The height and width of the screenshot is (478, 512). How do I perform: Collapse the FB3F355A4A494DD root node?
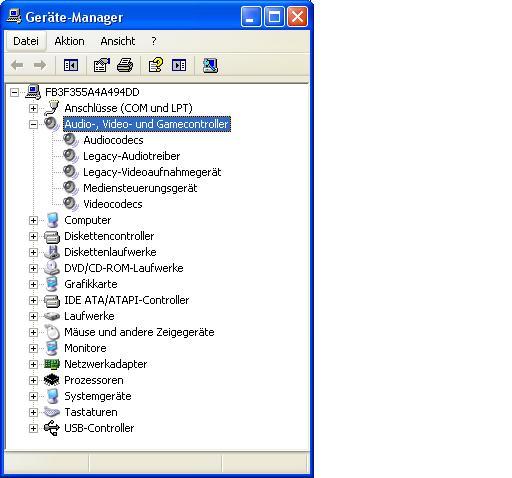pyautogui.click(x=14, y=92)
